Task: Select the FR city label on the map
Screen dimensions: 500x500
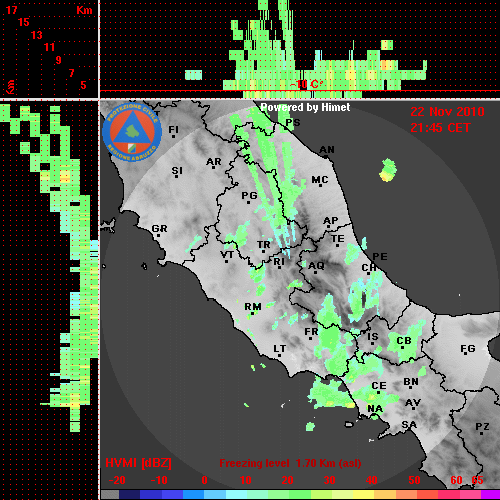Action: 311,332
